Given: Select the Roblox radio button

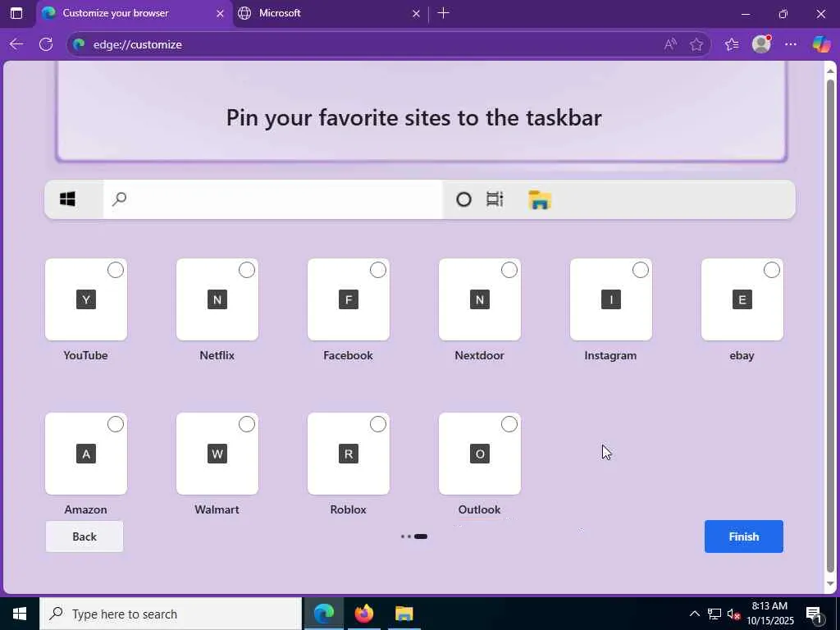Looking at the screenshot, I should click(378, 424).
